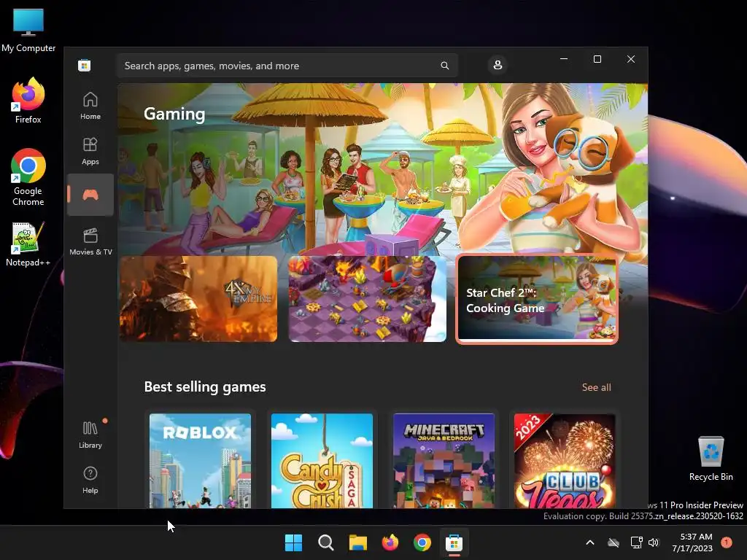
Task: Open the Roblox game tile
Action: [200, 461]
